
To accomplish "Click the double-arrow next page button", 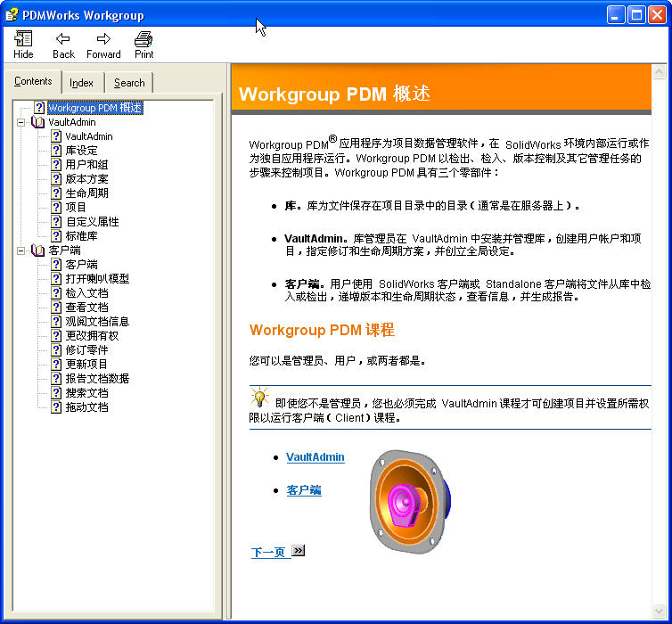I will [x=298, y=550].
